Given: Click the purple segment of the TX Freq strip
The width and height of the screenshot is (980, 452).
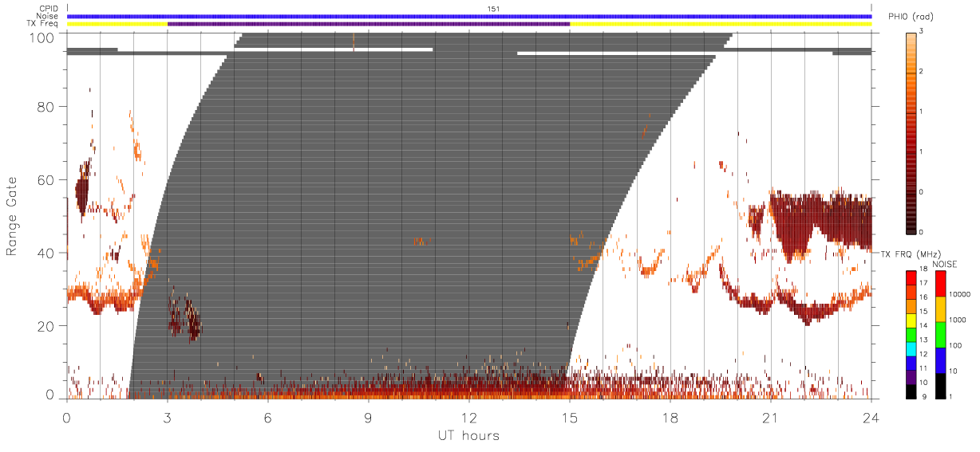Looking at the screenshot, I should point(369,24).
